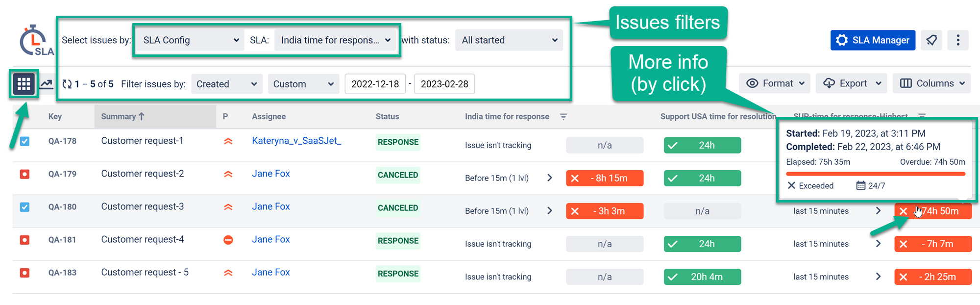Click filter icon on India time column

(563, 117)
